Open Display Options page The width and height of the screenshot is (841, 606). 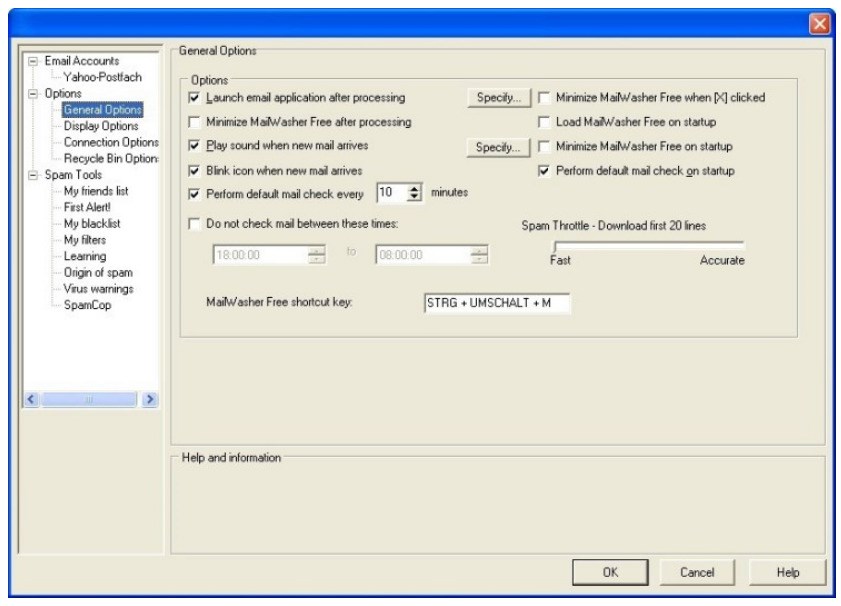(101, 126)
